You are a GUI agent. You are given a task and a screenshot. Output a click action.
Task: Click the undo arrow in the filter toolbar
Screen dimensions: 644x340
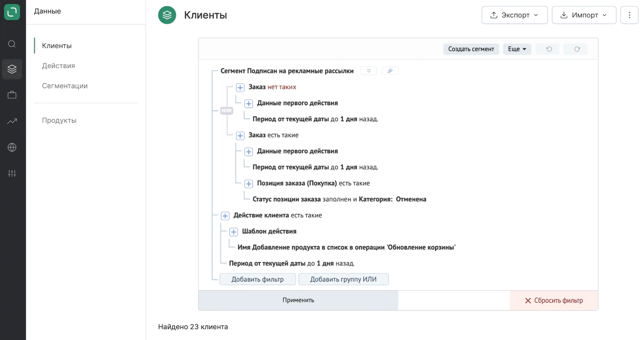549,49
